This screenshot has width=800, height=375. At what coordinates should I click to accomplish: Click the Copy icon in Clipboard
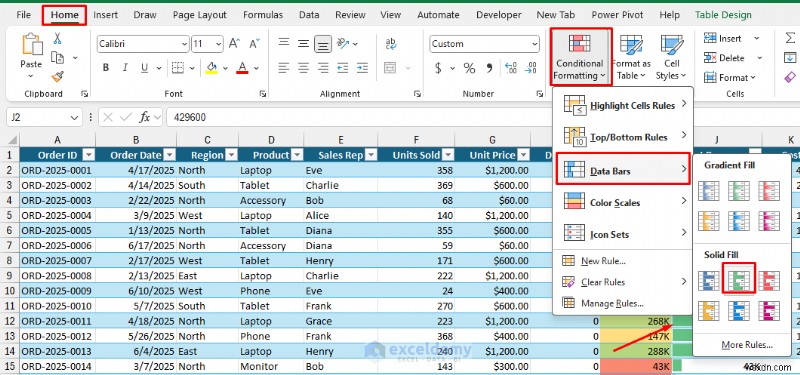(57, 58)
